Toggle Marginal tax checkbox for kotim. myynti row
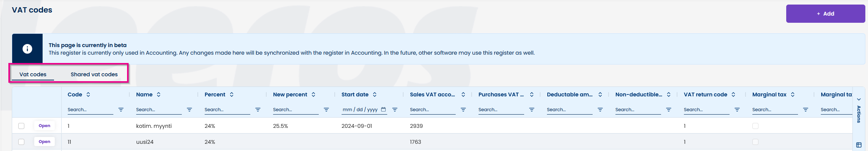This screenshot has height=151, width=868. click(755, 126)
